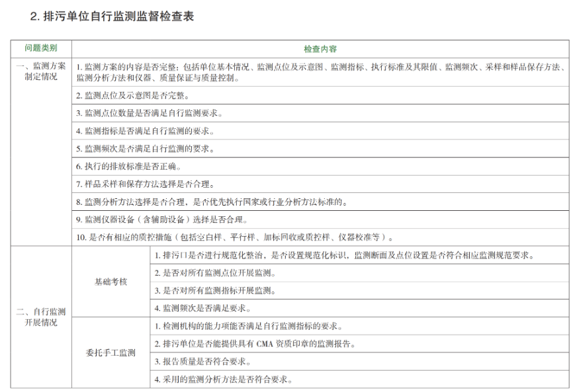Click row '6. 执行的排放标准是否正确'
Image resolution: width=579 pixels, height=392 pixels.
[x=320, y=167]
